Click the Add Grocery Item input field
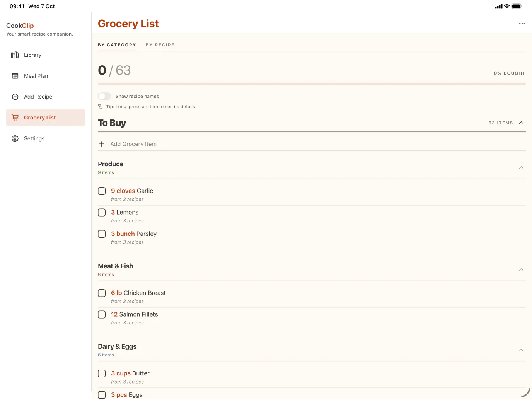 point(312,144)
